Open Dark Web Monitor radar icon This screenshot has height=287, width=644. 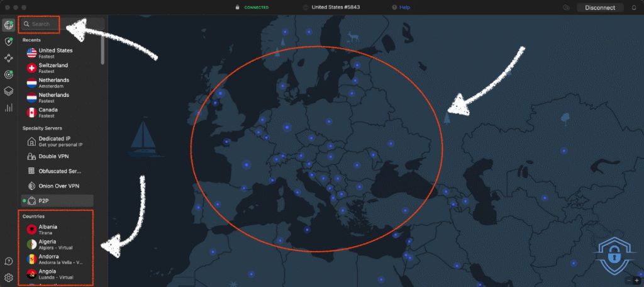[9, 74]
